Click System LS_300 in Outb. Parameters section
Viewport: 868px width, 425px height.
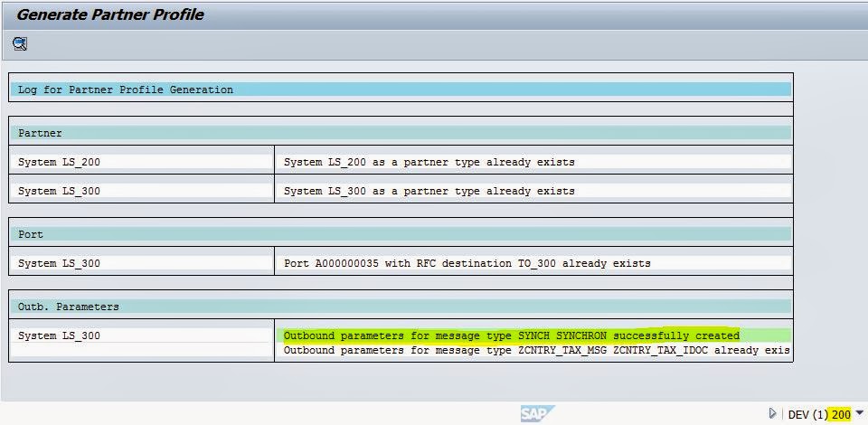[x=60, y=335]
